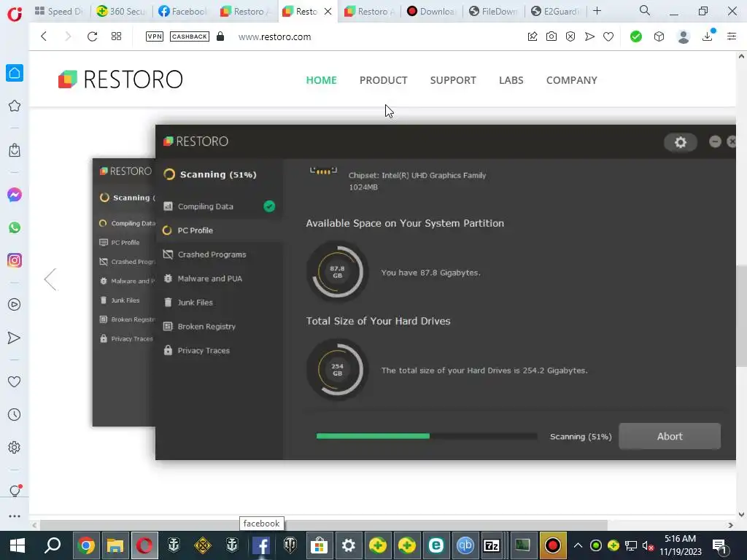747x560 pixels.
Task: Open sidebar heart pinboards icon
Action: click(x=15, y=381)
